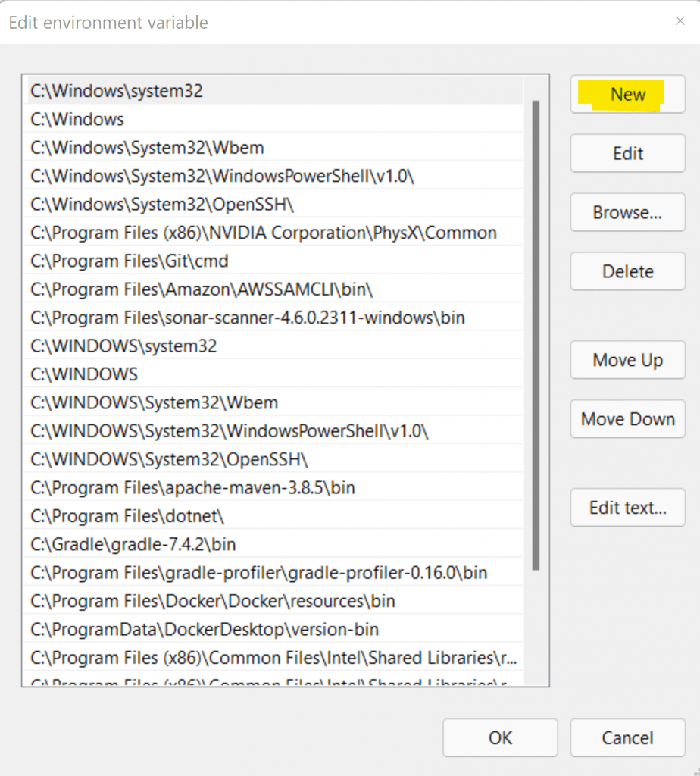Image resolution: width=700 pixels, height=776 pixels.
Task: Confirm changes with OK
Action: pyautogui.click(x=500, y=737)
